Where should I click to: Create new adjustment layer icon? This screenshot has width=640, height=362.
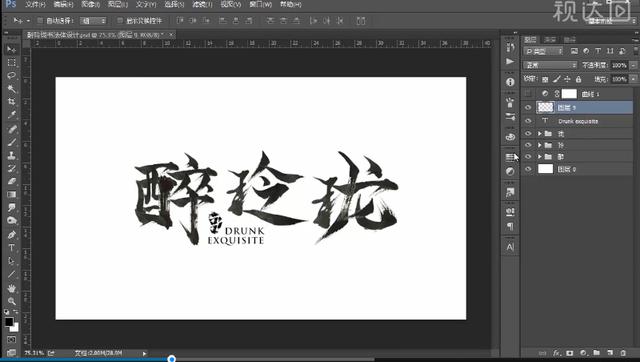click(x=583, y=353)
